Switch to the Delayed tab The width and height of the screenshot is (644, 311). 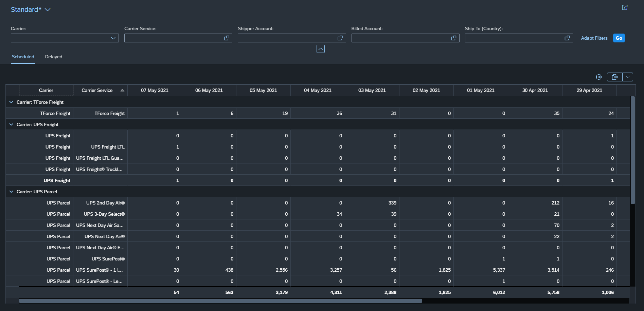[x=54, y=57]
